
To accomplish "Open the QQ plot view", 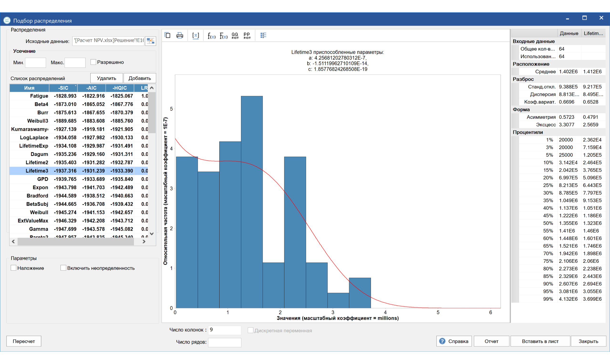I will click(235, 36).
